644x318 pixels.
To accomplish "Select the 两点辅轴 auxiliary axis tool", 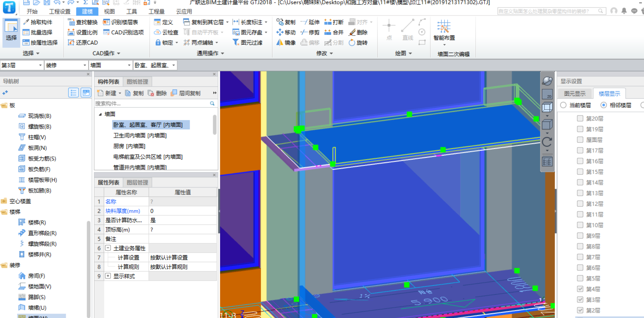I will [198, 43].
